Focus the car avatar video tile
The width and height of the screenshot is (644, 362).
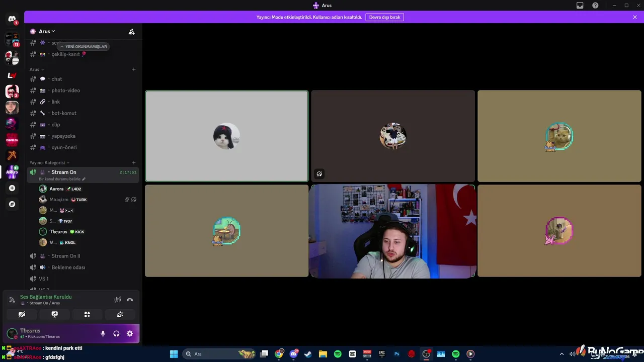[393, 136]
